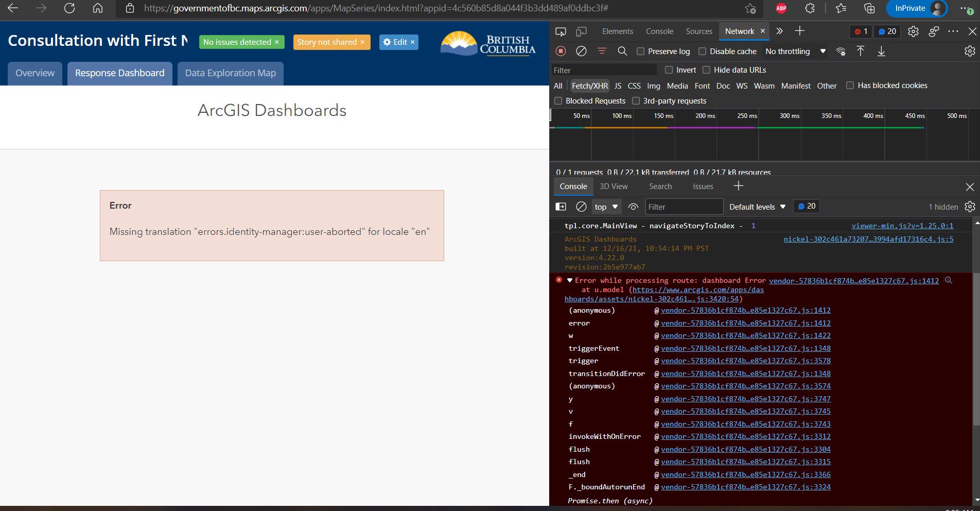Clear the console icon
Viewport: 980px width, 511px height.
click(581, 207)
